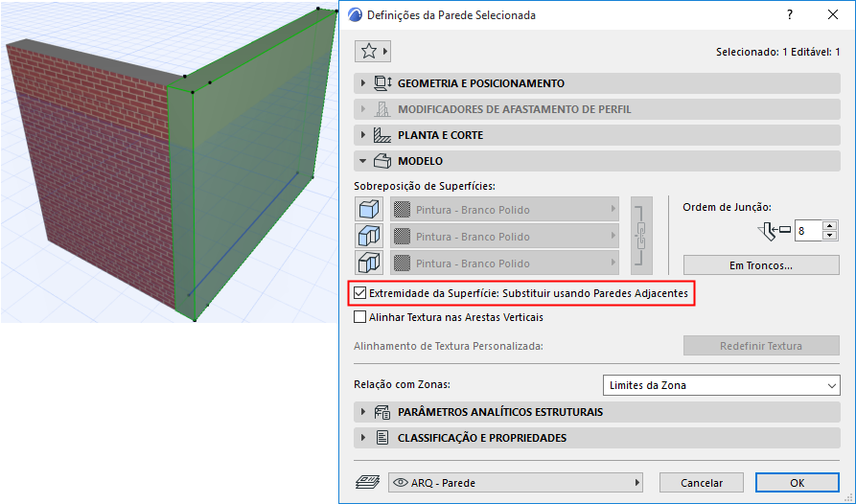Click the 'Sobreposição de Superfícies:' label
The image size is (856, 504).
click(x=425, y=186)
